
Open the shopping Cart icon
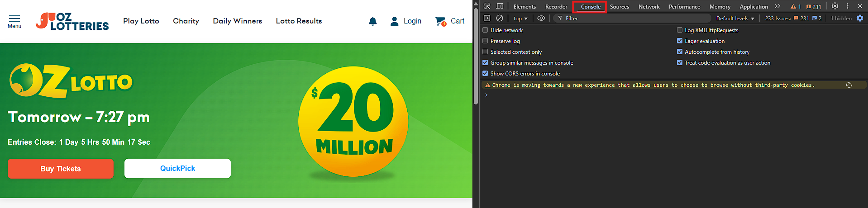[440, 21]
